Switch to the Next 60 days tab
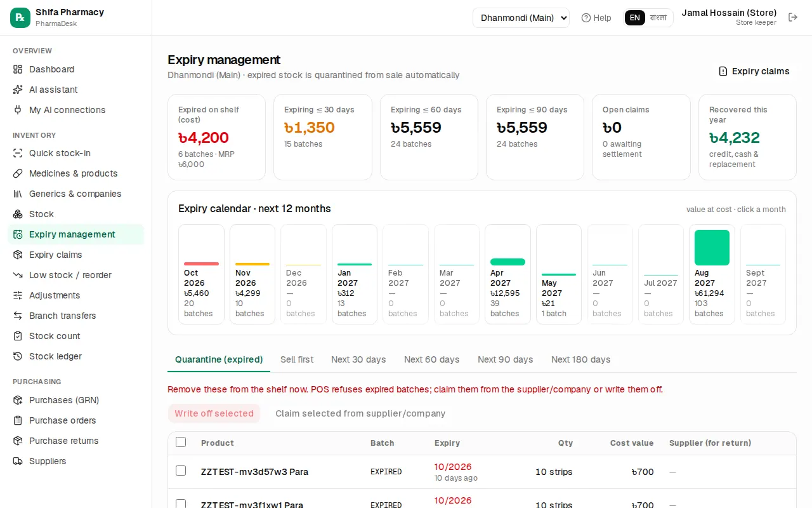The height and width of the screenshot is (508, 812). 432,359
